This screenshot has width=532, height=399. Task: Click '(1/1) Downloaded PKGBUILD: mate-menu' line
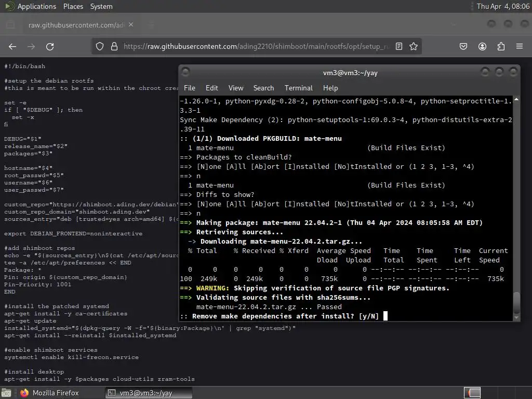pos(261,138)
